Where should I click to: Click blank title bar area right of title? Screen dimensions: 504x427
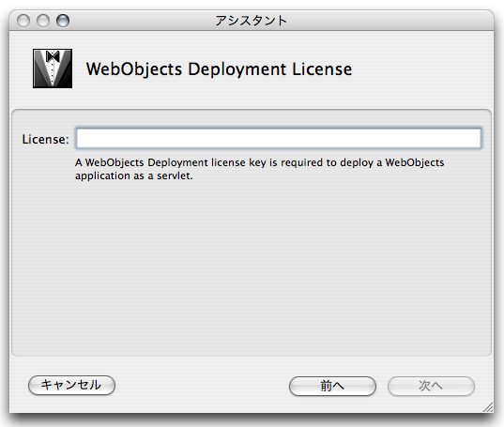[x=386, y=21]
